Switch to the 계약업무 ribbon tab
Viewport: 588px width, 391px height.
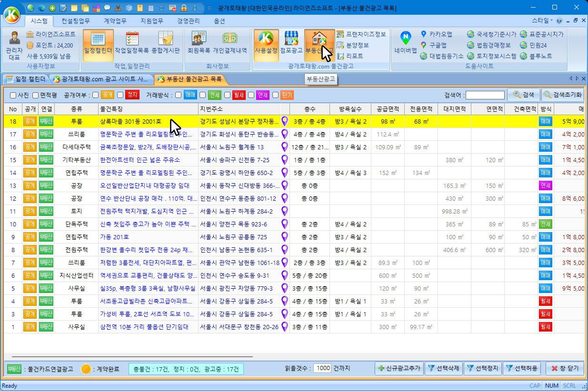pyautogui.click(x=115, y=21)
